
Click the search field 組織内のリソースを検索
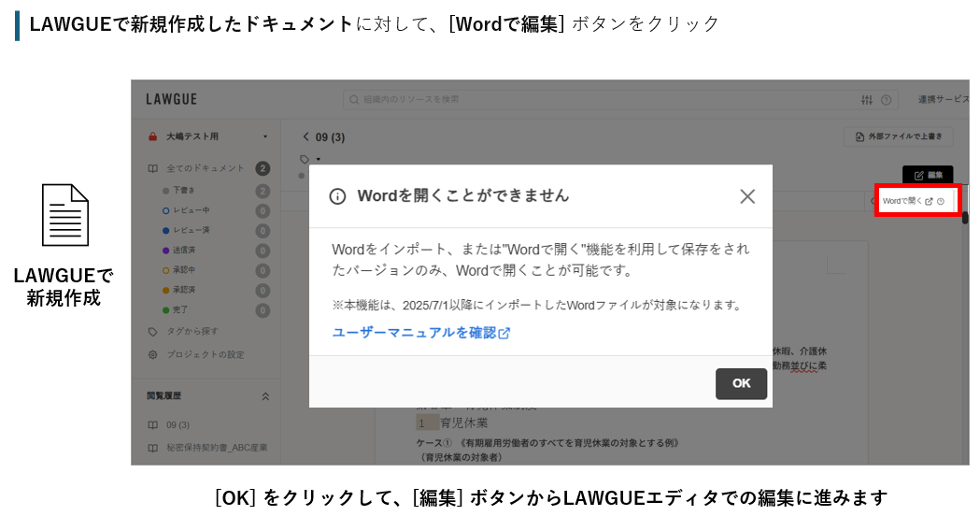(x=598, y=99)
